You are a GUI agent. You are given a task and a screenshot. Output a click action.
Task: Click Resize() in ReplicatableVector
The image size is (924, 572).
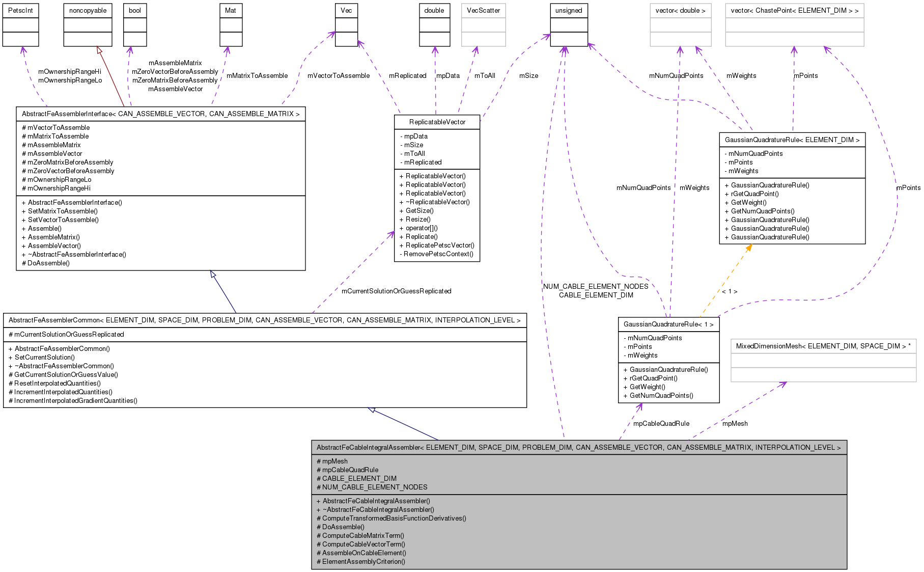(415, 220)
